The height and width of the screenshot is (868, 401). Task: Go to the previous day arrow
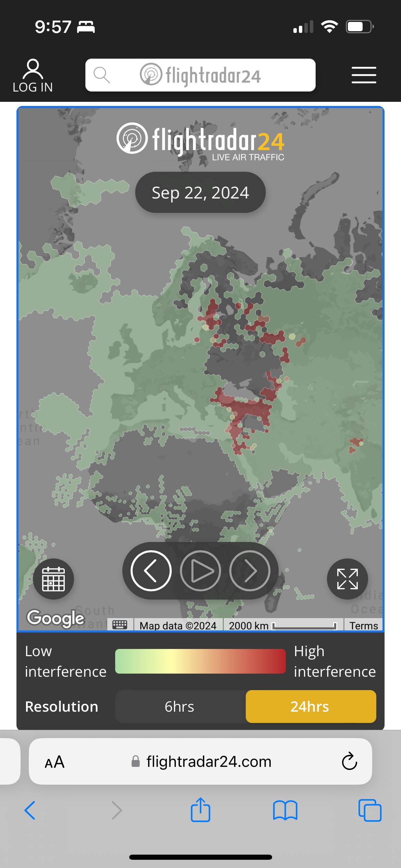pyautogui.click(x=151, y=571)
